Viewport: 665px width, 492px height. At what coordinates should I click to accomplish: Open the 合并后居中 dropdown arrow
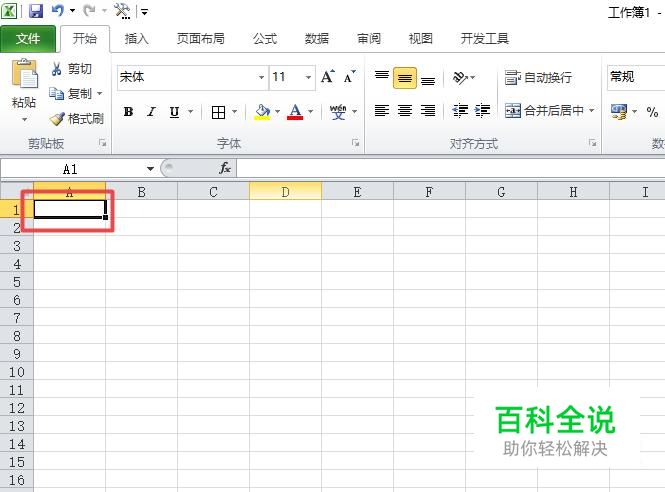pyautogui.click(x=592, y=111)
